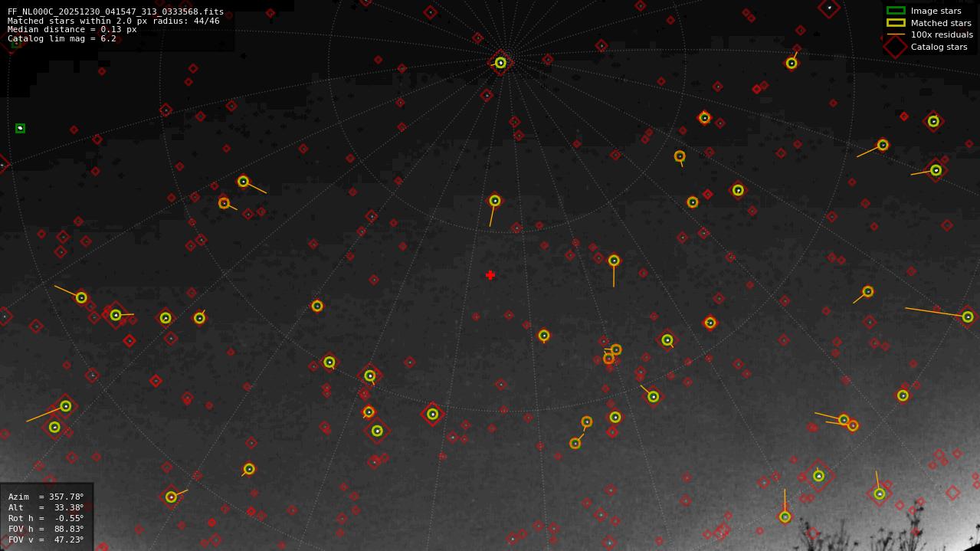Click the 'Rot h = -0.55°' readout
This screenshot has height=551, width=980.
46,518
